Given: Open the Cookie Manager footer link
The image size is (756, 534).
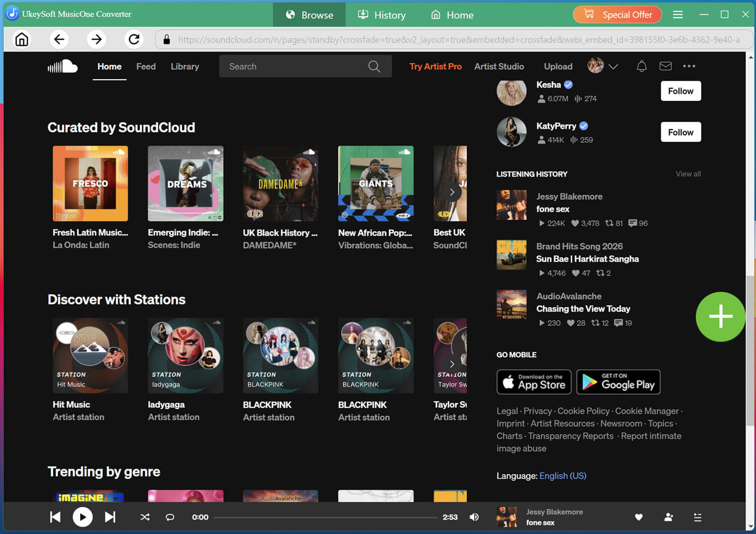Looking at the screenshot, I should click(x=647, y=411).
